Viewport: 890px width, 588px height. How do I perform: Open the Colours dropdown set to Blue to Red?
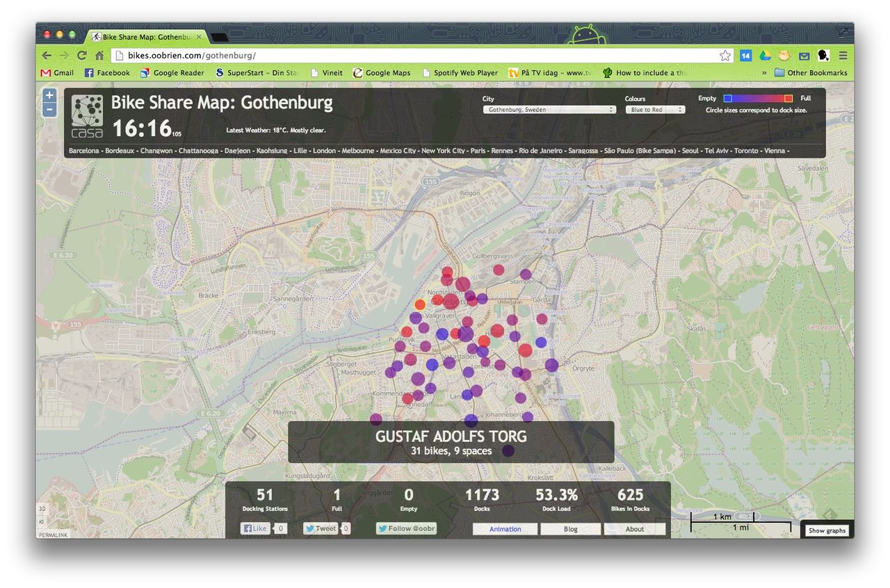coord(655,110)
